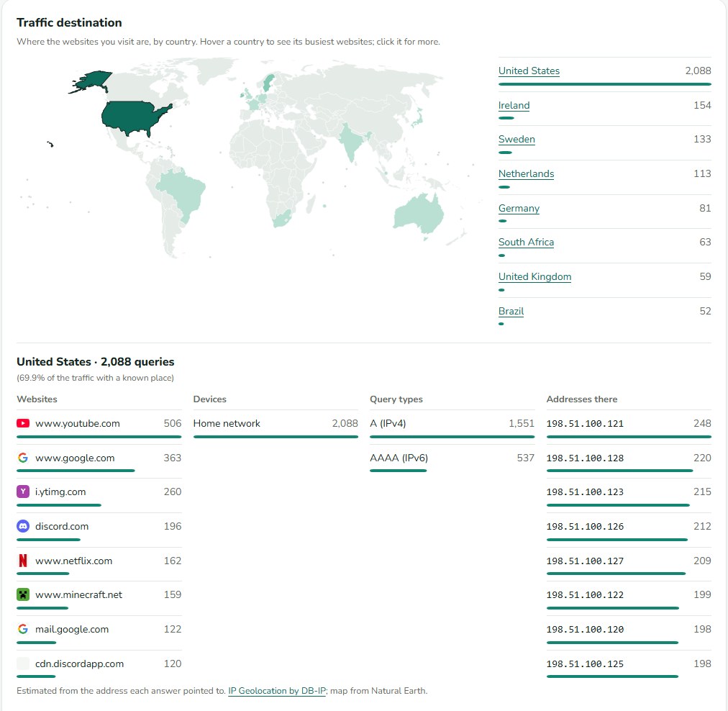The width and height of the screenshot is (728, 711).
Task: Click address 198.51.100.127
Action: (x=585, y=561)
